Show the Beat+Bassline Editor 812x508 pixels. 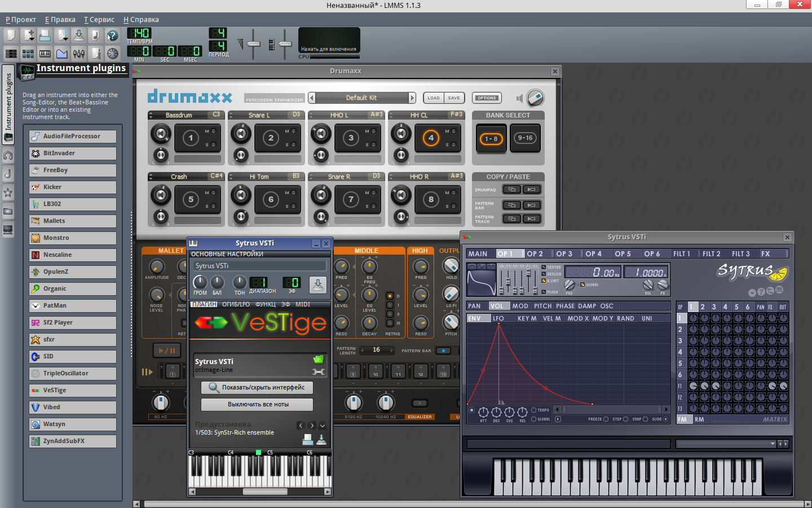point(28,54)
